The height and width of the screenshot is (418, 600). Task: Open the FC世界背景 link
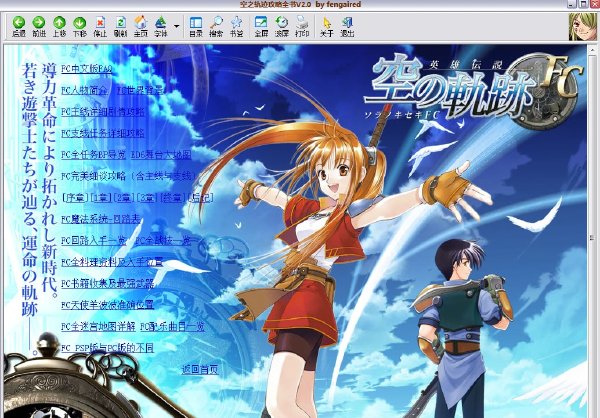(140, 90)
